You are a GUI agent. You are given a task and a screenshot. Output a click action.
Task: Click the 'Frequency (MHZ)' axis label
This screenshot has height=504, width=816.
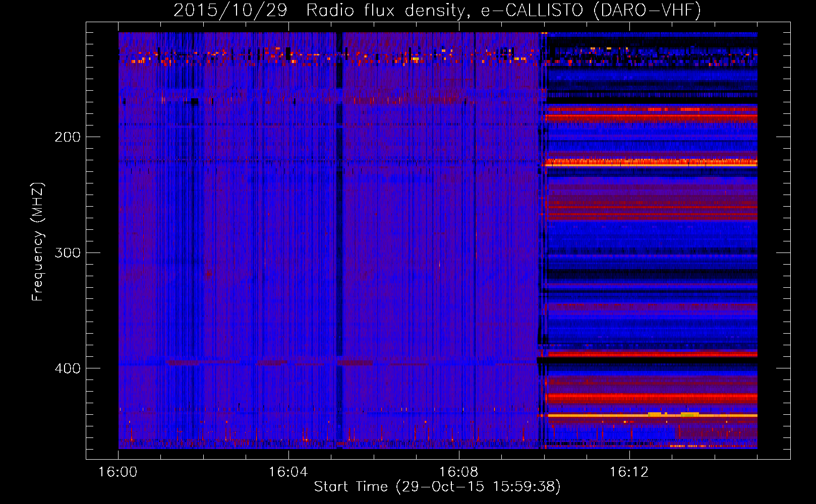point(38,241)
